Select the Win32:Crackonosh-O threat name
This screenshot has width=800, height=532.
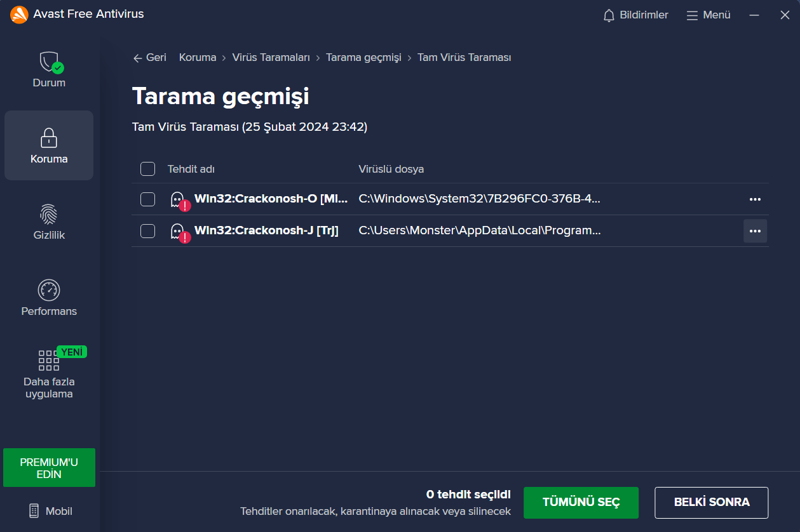[x=271, y=199]
